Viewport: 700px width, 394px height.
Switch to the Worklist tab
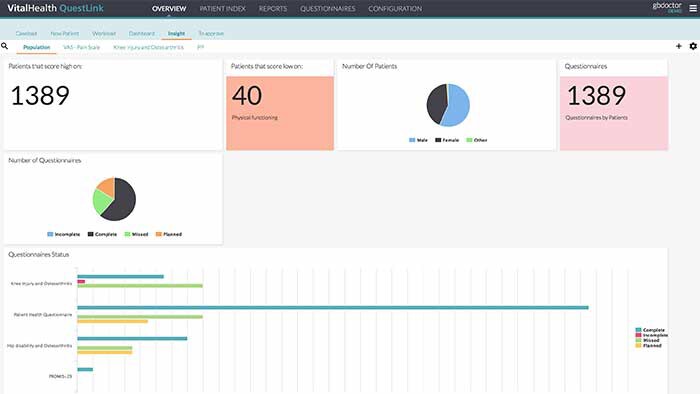coord(104,33)
